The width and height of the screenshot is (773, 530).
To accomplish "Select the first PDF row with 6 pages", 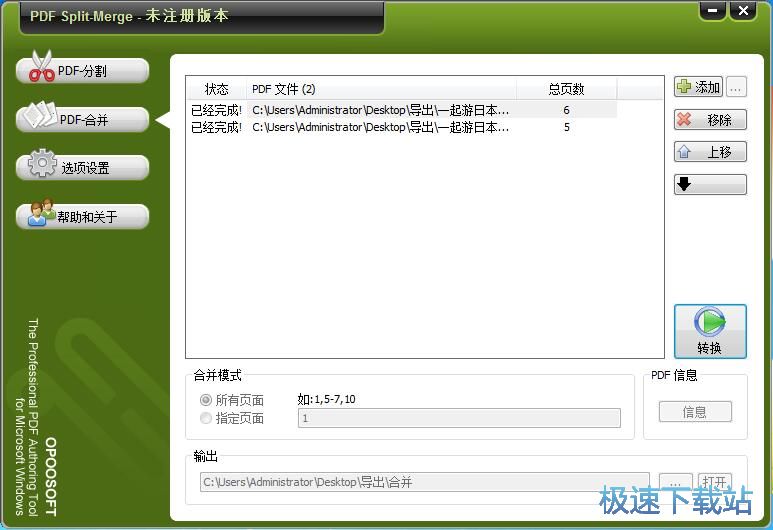I will 402,110.
